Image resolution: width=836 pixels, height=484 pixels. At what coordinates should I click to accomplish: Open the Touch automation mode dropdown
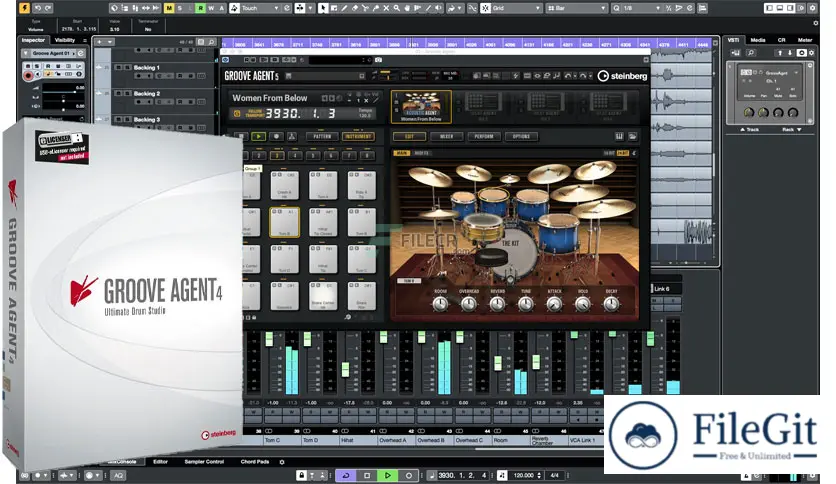tap(260, 8)
